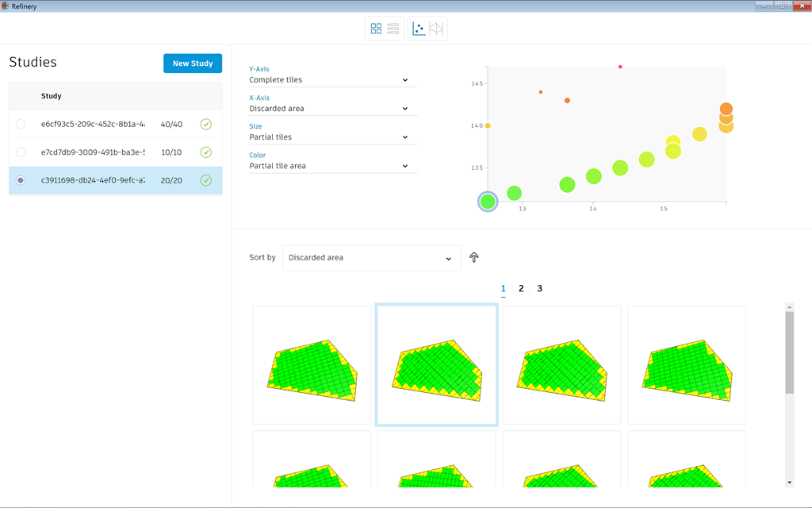Click the highlighted green scatter point

[488, 202]
